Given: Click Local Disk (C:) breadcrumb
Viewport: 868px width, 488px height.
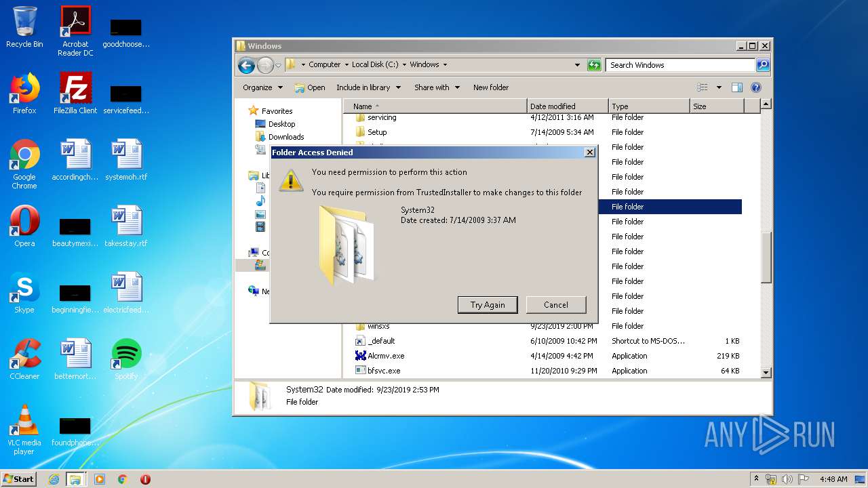Looking at the screenshot, I should [375, 65].
